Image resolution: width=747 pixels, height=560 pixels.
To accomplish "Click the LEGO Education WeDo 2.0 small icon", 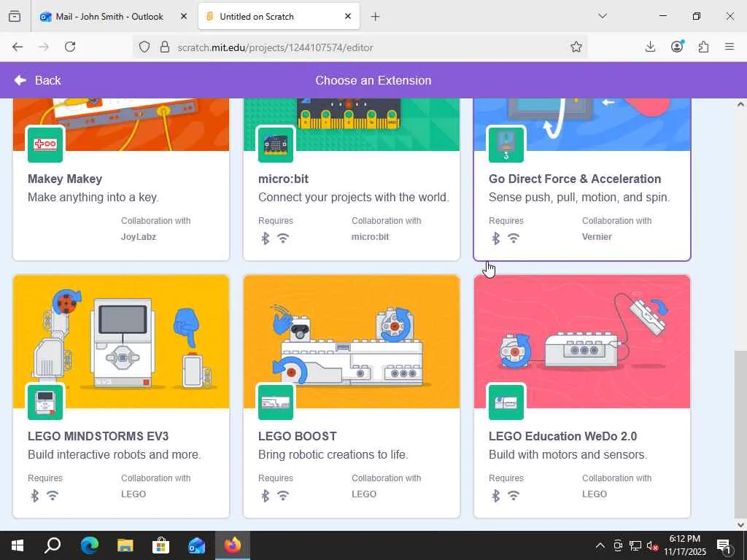I will click(506, 402).
